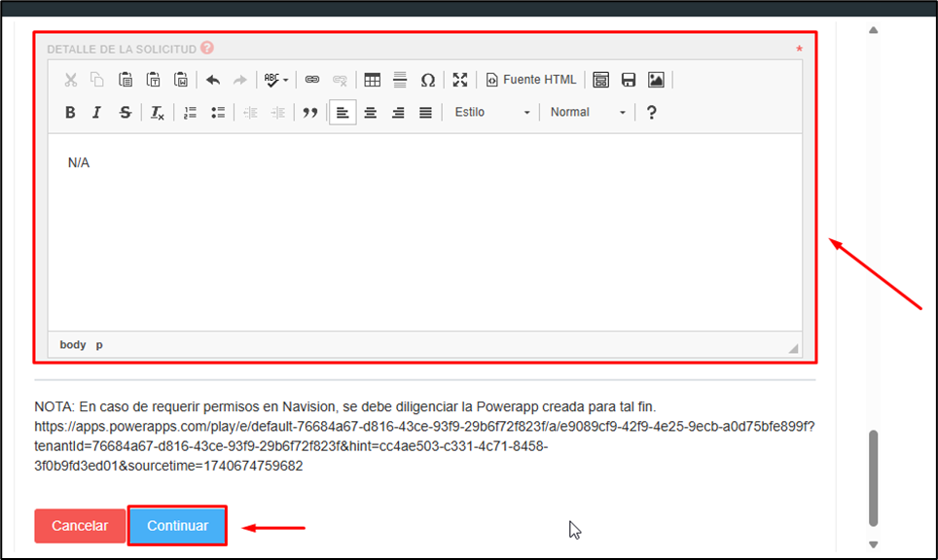
Task: Toggle right text alignment
Action: (398, 113)
